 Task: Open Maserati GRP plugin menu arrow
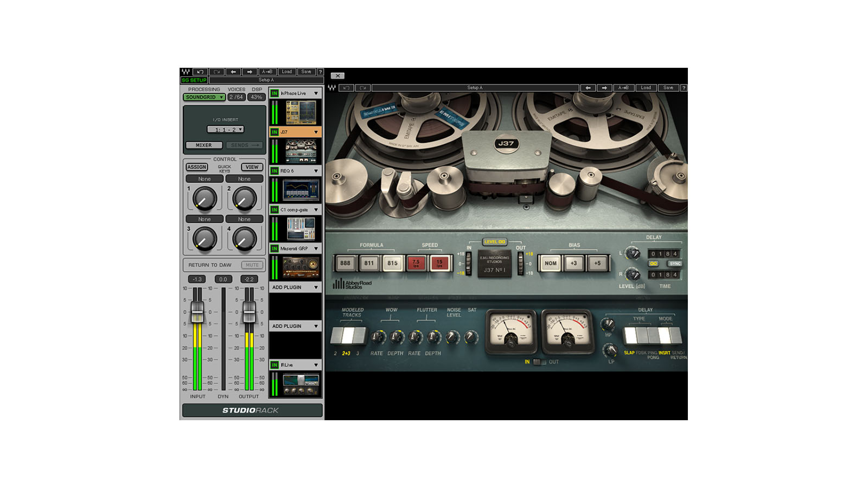[316, 248]
